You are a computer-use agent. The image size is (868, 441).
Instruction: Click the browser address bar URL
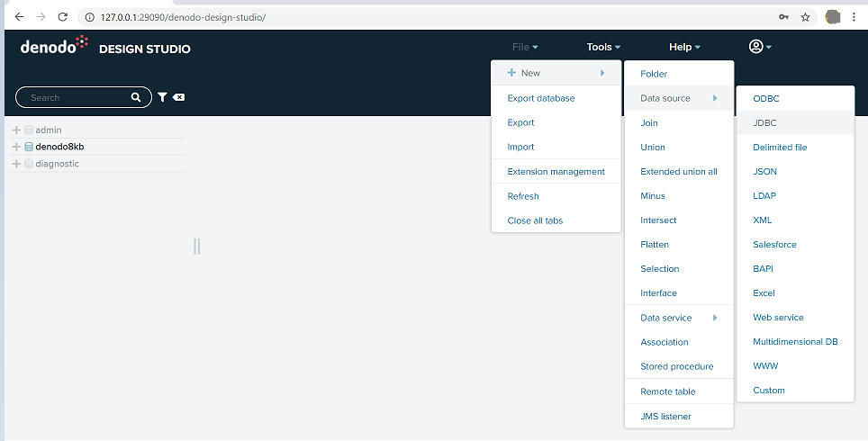click(x=183, y=17)
